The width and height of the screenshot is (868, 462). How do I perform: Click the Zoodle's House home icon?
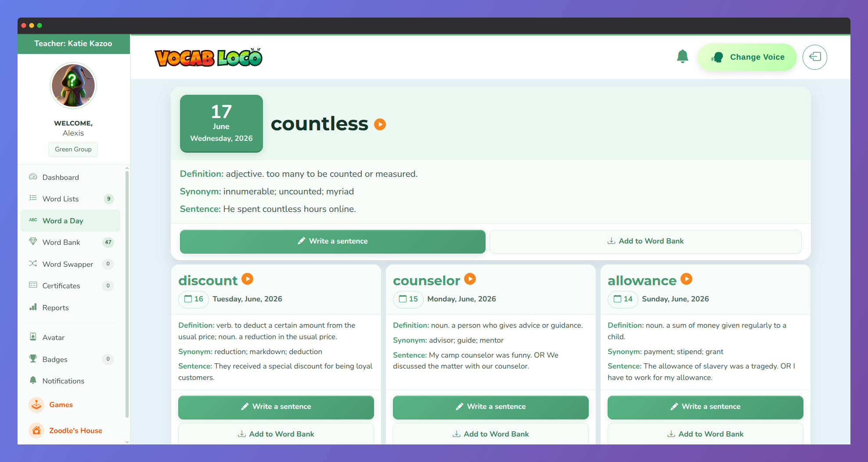tap(36, 430)
